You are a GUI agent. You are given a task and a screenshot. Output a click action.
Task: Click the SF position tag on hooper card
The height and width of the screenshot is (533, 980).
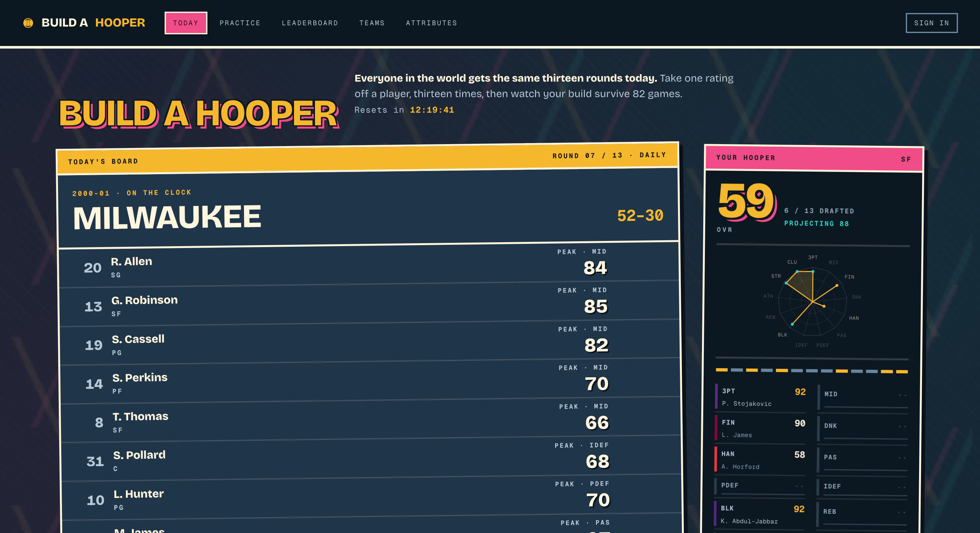point(906,159)
